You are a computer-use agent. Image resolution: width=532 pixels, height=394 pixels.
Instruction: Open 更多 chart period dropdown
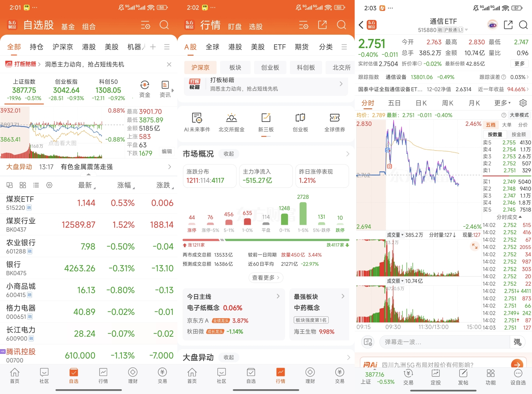(x=502, y=103)
